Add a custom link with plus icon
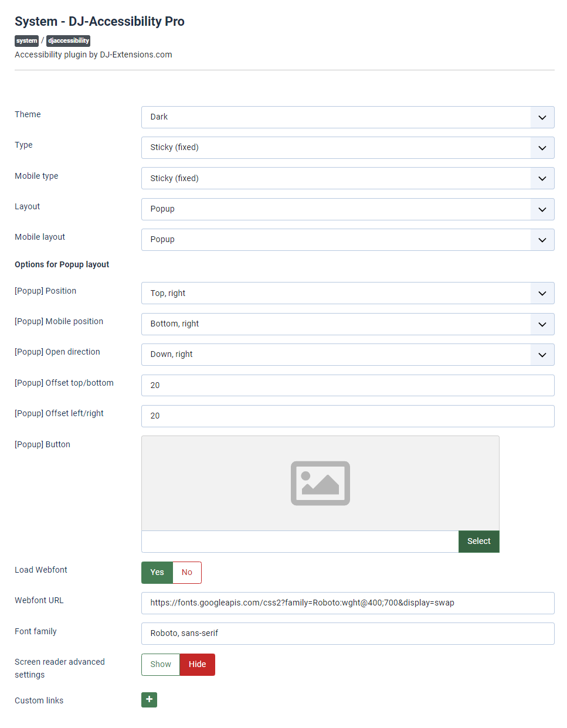The width and height of the screenshot is (567, 728). (x=149, y=700)
